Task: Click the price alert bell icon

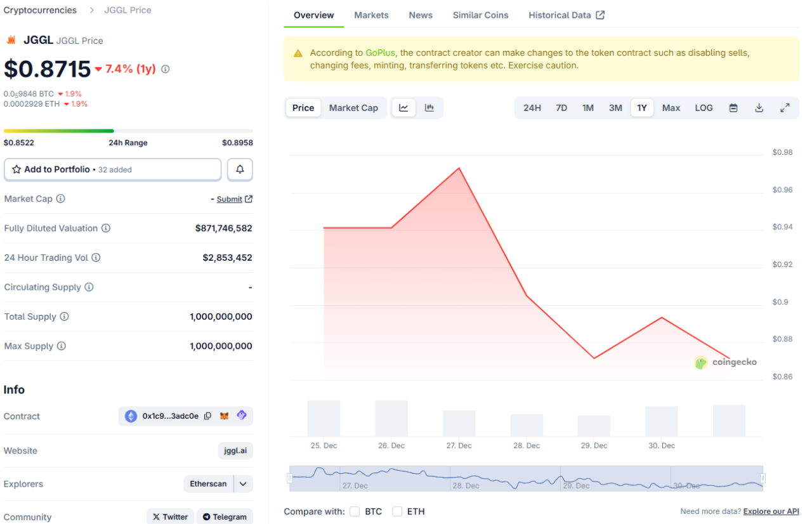Action: tap(240, 169)
